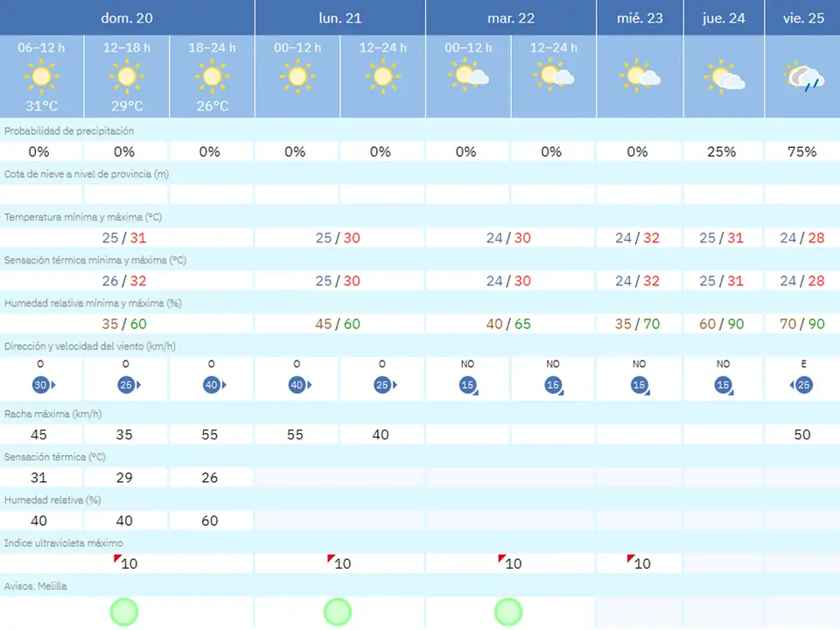This screenshot has width=840, height=630.
Task: Click wind 40 badge for lun. 21 00–12 h
Action: tap(299, 385)
